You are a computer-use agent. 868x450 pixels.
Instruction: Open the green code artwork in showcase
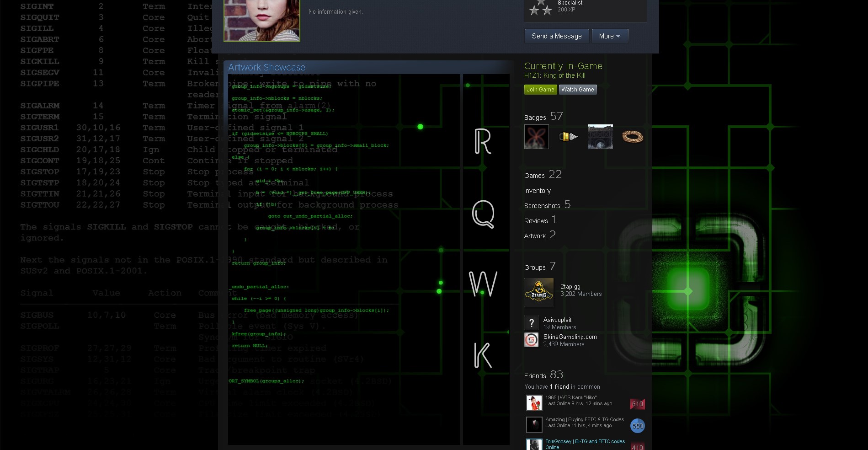coord(344,259)
